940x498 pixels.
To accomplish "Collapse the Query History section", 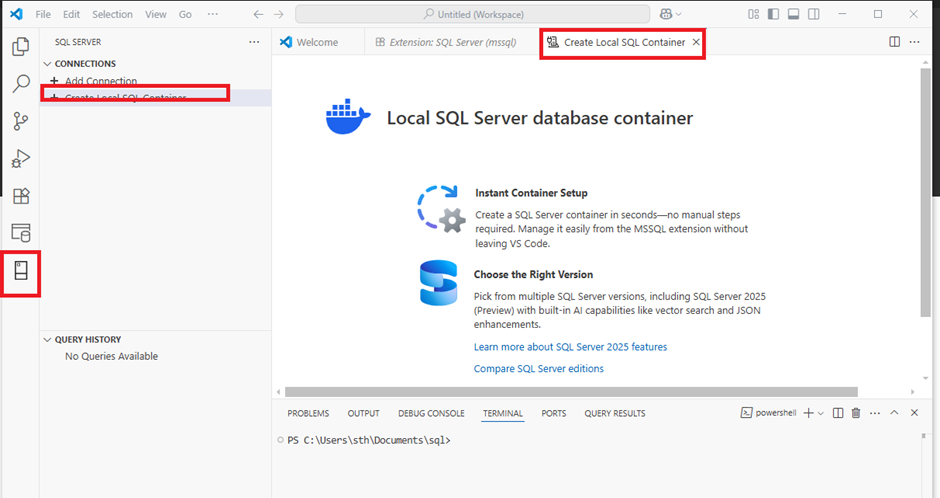I will point(48,339).
